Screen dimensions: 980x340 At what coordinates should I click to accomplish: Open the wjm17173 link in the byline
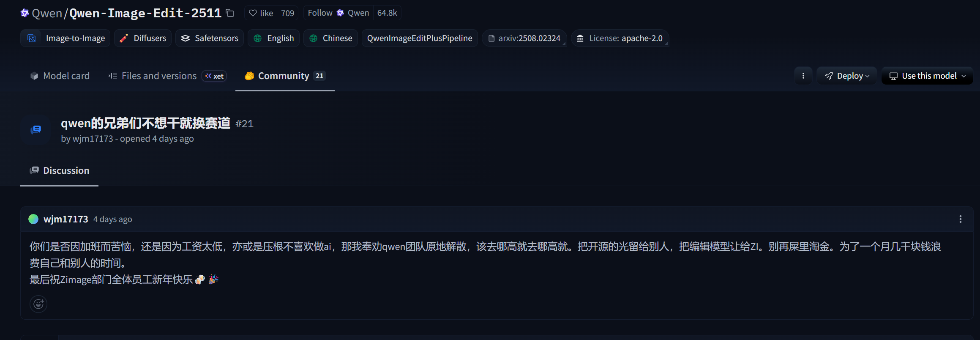[93, 139]
